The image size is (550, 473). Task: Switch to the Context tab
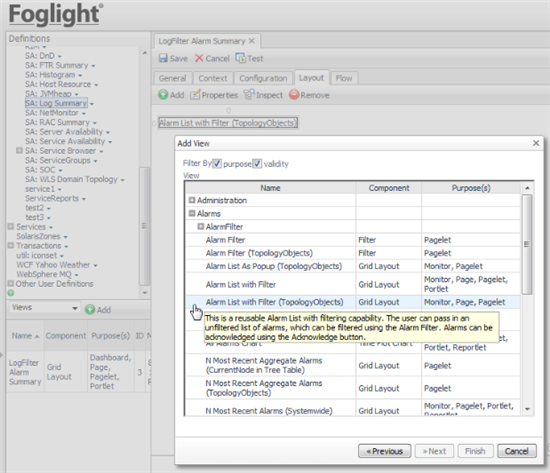[x=213, y=78]
